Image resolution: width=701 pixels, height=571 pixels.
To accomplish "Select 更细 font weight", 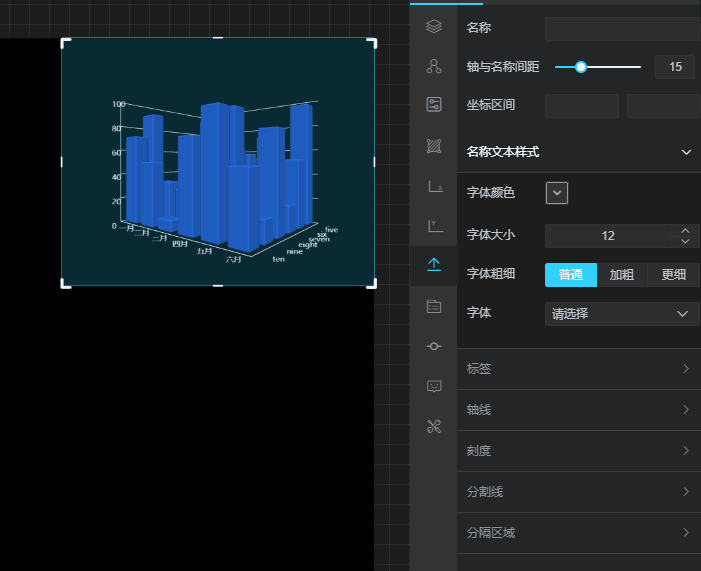I will [674, 275].
